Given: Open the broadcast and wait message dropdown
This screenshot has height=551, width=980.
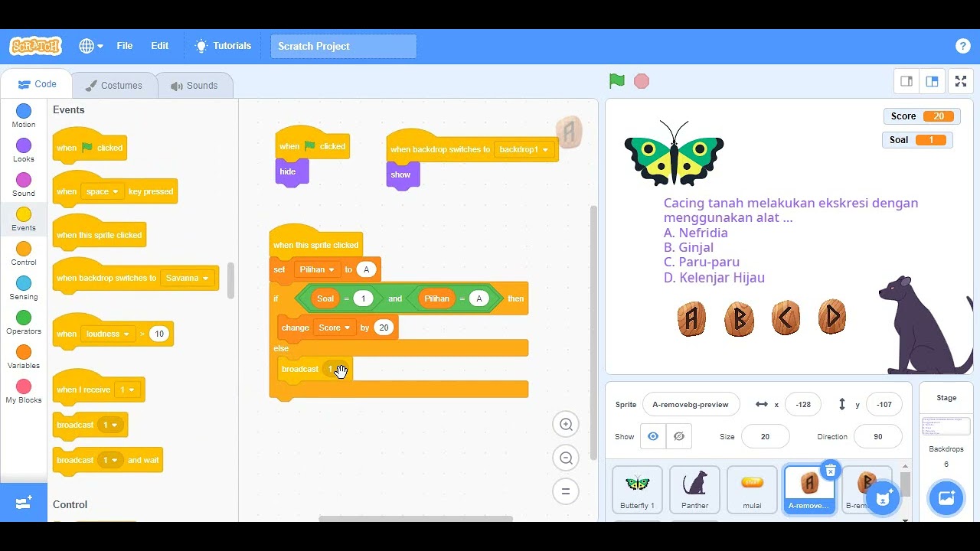Looking at the screenshot, I should 110,460.
